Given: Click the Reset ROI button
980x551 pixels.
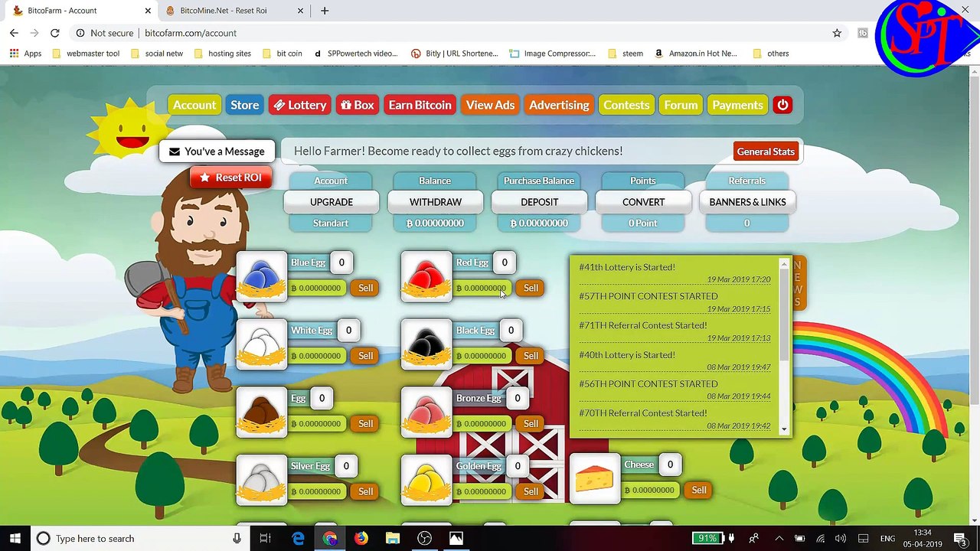Looking at the screenshot, I should (x=231, y=178).
